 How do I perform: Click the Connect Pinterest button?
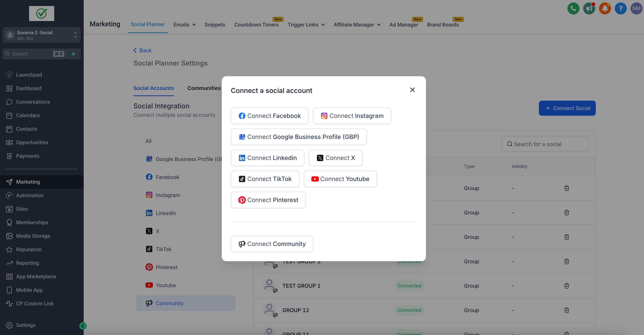[x=268, y=200]
